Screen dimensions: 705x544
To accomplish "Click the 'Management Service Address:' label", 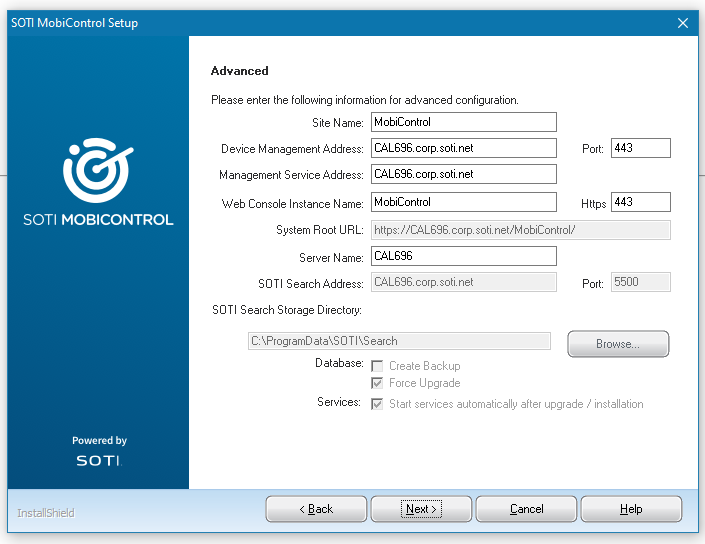I will click(291, 175).
